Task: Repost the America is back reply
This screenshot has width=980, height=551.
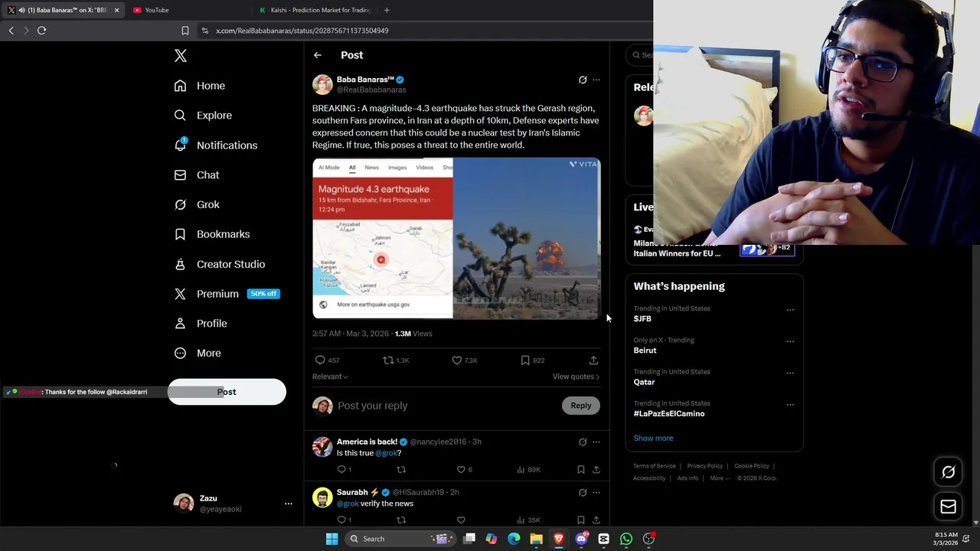Action: click(401, 469)
